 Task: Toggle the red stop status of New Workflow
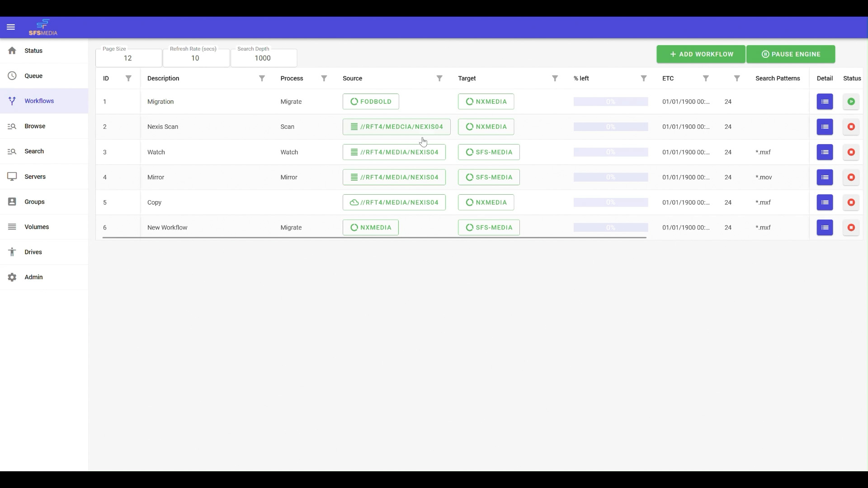point(851,228)
